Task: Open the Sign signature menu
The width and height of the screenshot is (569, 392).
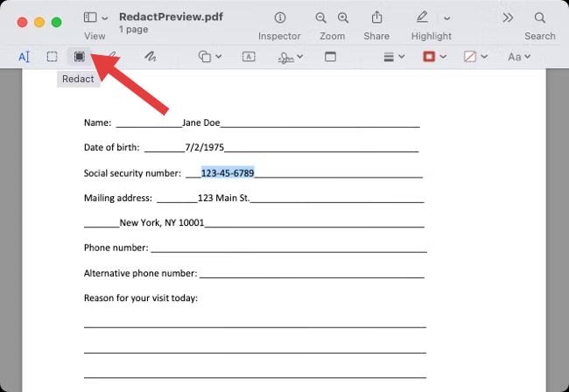Action: tap(291, 57)
